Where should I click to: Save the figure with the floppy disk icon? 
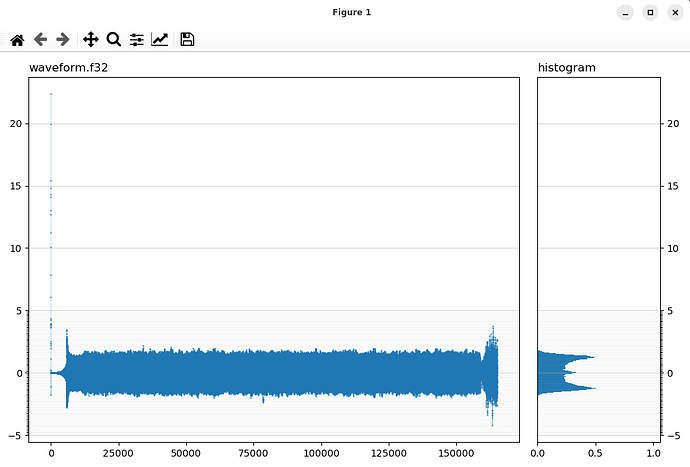click(187, 40)
